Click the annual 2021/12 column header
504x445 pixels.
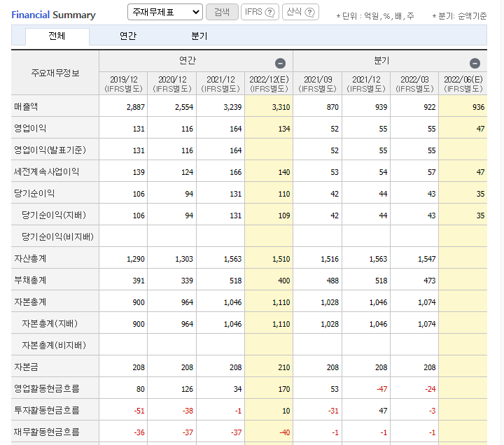tap(220, 83)
